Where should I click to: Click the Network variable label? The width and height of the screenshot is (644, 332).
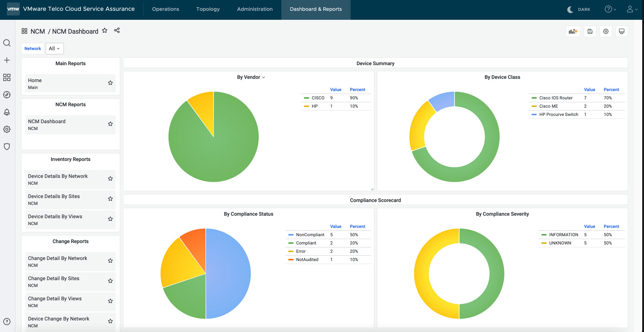(x=33, y=49)
